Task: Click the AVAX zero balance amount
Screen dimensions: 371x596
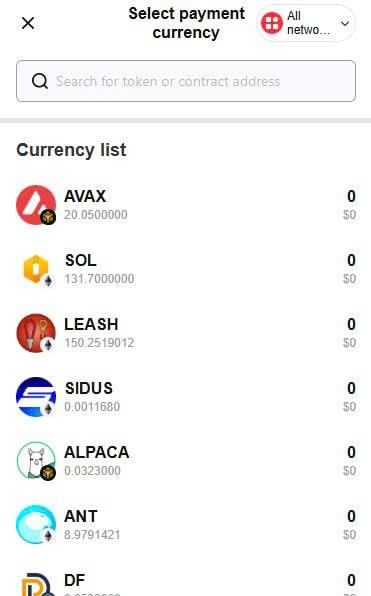Action: (x=351, y=196)
